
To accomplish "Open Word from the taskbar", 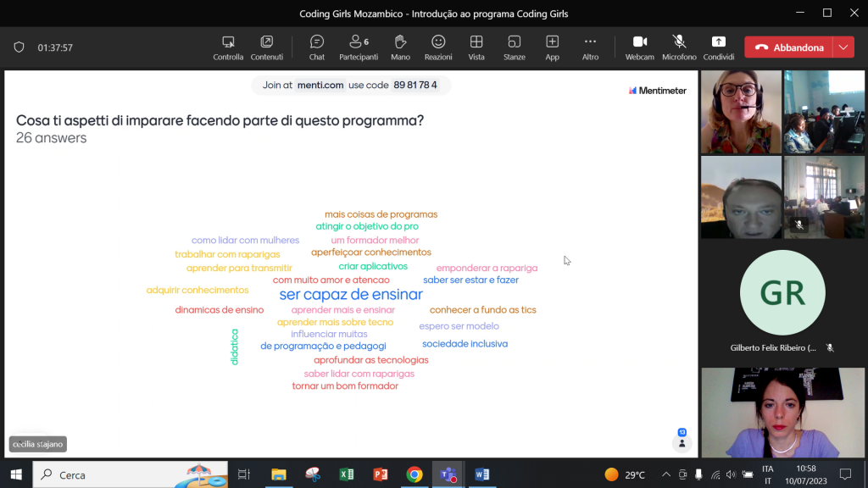I will coord(482,474).
